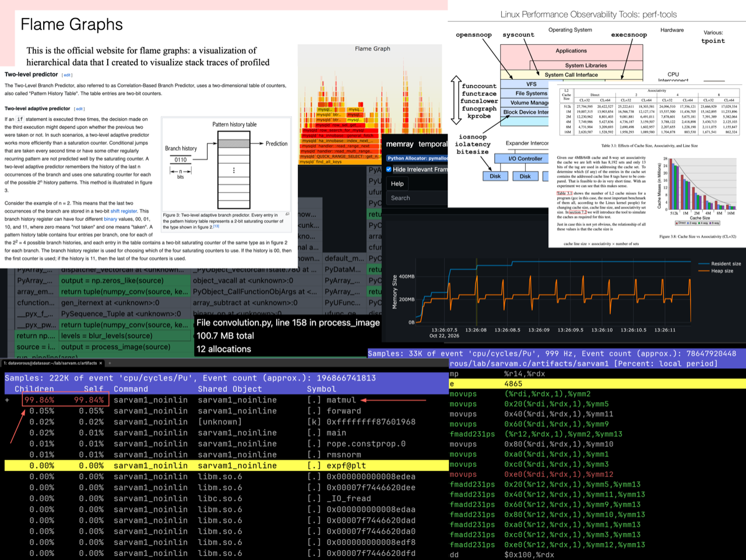Click 'levels = blur_levels(source)' memray frame
Screen dimensions: 746x560
(x=125, y=336)
